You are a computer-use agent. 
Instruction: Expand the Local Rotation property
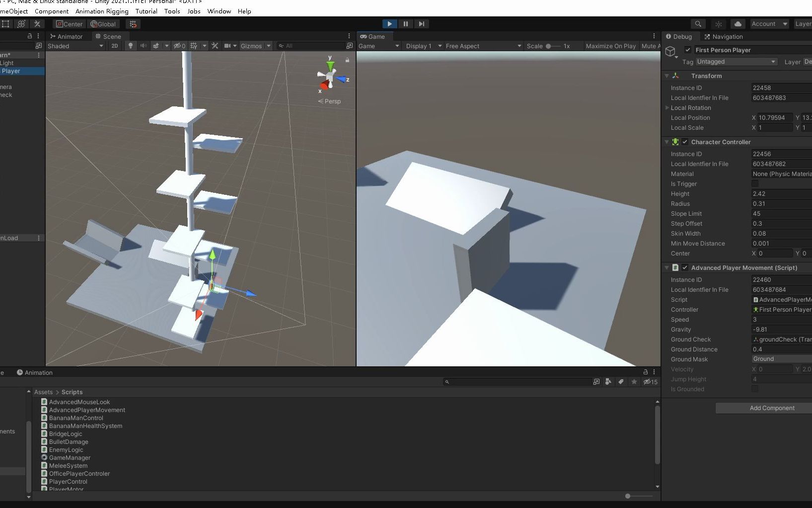click(x=667, y=107)
